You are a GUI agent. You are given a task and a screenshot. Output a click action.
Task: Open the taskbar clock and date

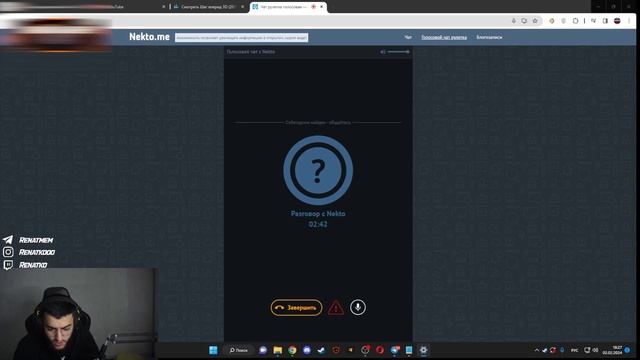pyautogui.click(x=612, y=350)
